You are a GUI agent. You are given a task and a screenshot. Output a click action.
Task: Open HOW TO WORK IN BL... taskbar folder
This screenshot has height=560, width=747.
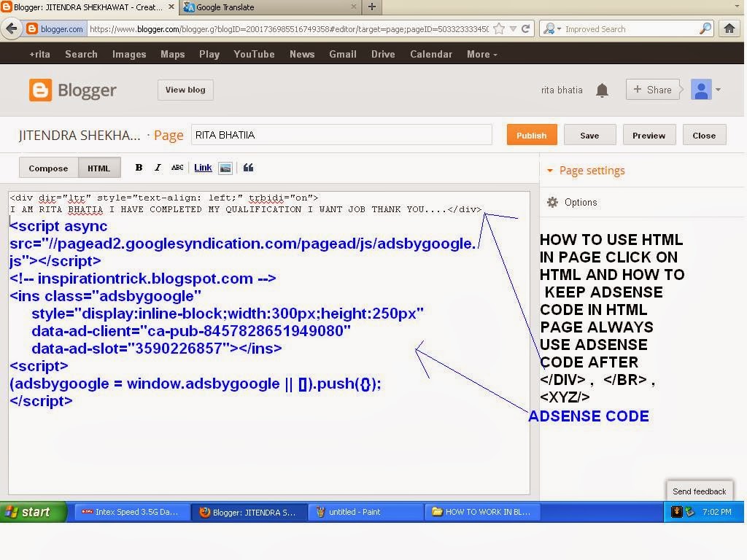click(x=481, y=512)
